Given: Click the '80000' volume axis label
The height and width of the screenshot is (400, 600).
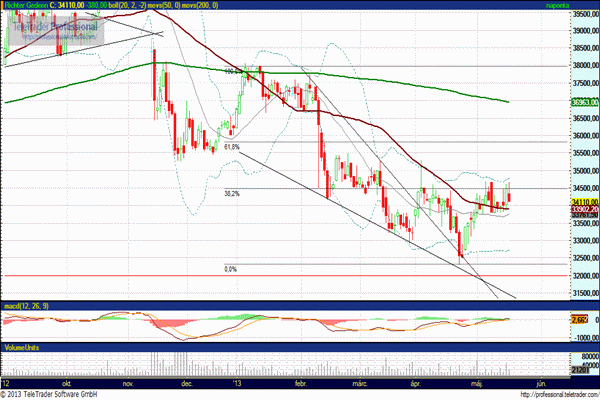Looking at the screenshot, I should [590, 356].
